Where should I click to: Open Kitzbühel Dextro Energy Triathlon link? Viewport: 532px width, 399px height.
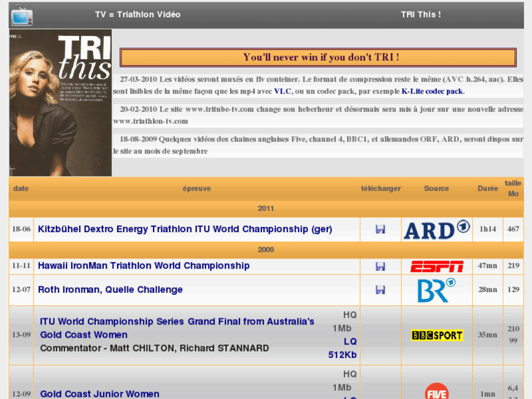click(x=185, y=229)
